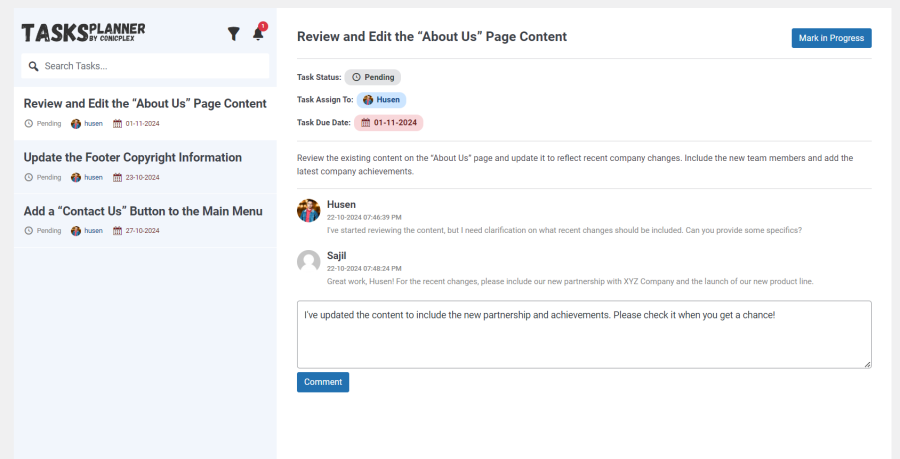Click the Mark in Progress button
This screenshot has width=900, height=459.
pos(831,38)
